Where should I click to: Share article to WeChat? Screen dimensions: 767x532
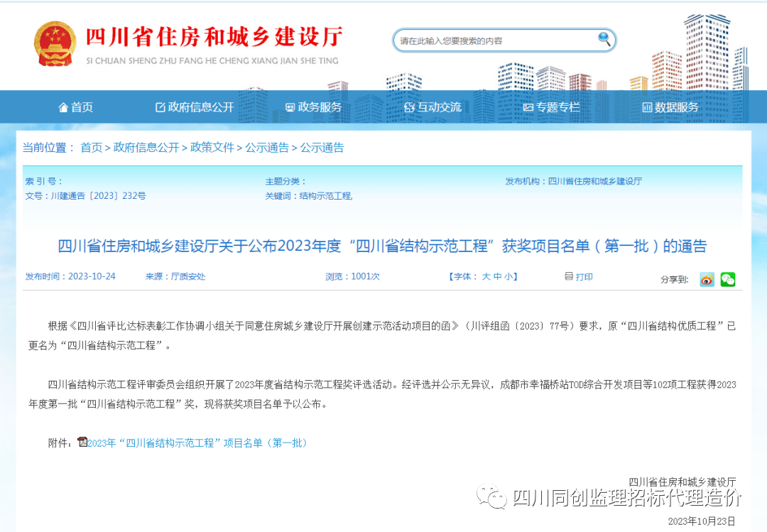(726, 280)
